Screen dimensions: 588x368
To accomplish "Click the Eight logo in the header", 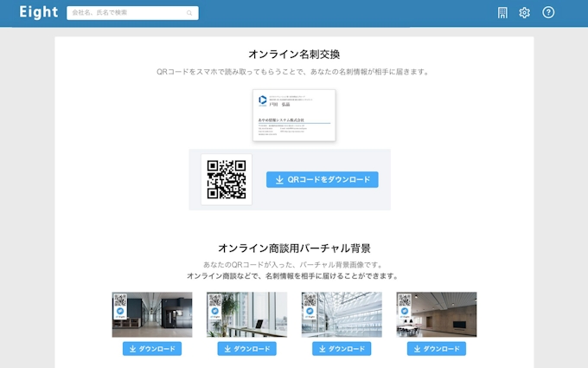I will click(38, 13).
